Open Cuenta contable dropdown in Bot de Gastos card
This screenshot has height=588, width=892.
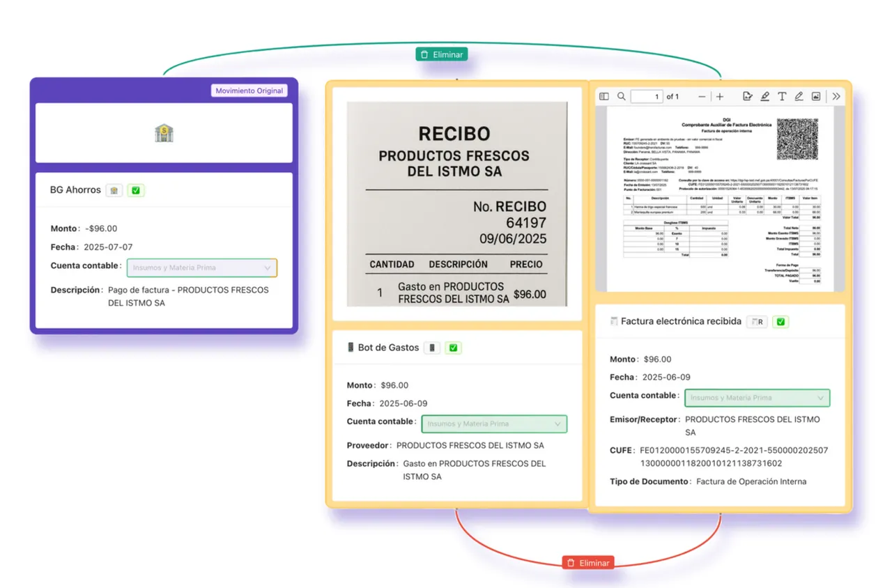494,424
